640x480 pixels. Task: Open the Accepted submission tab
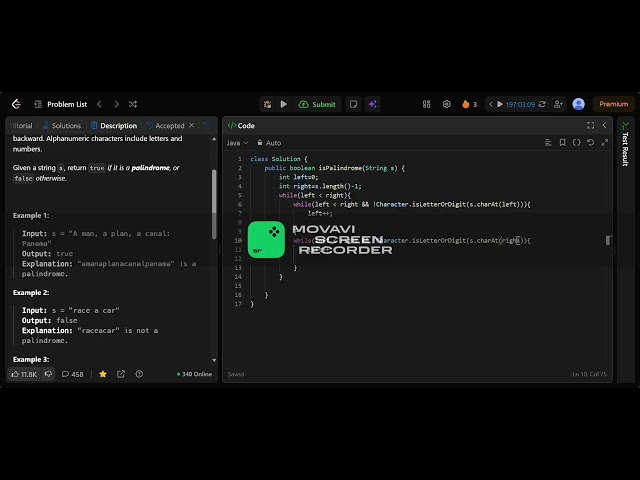[165, 126]
